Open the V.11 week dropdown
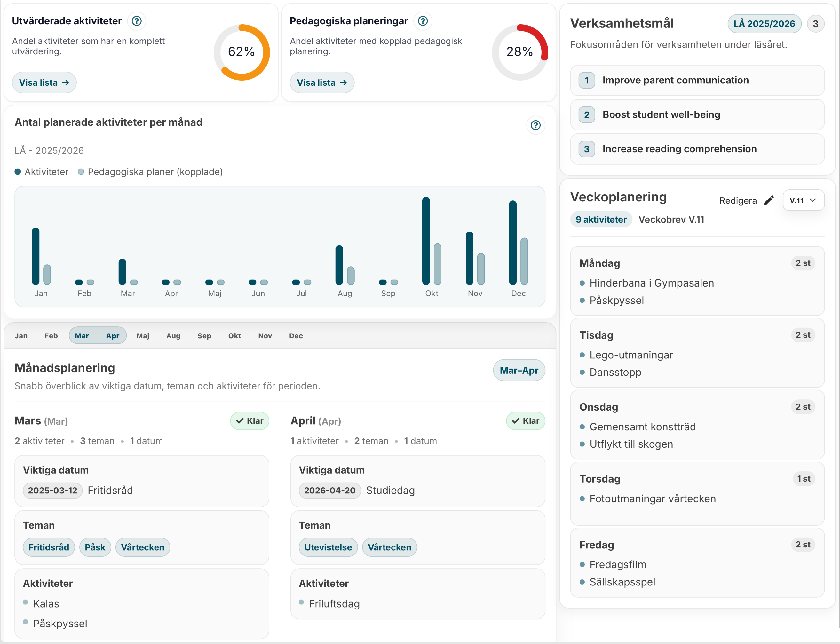The height and width of the screenshot is (644, 840). (803, 200)
